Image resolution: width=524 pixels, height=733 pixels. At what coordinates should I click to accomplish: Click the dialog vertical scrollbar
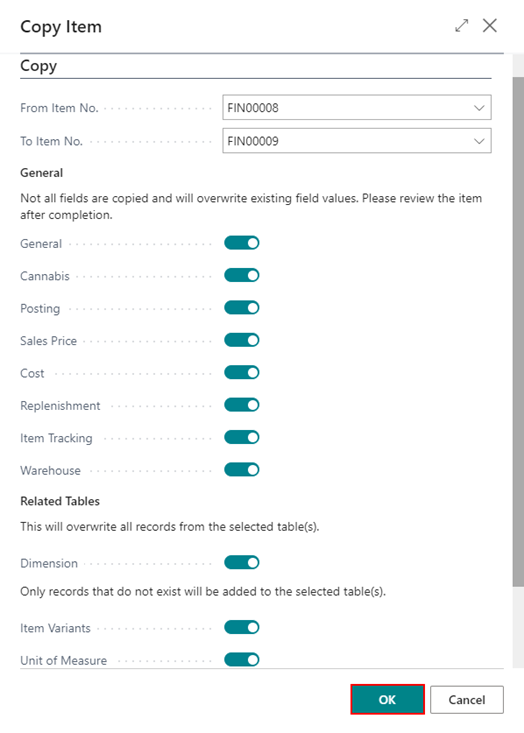tap(518, 332)
